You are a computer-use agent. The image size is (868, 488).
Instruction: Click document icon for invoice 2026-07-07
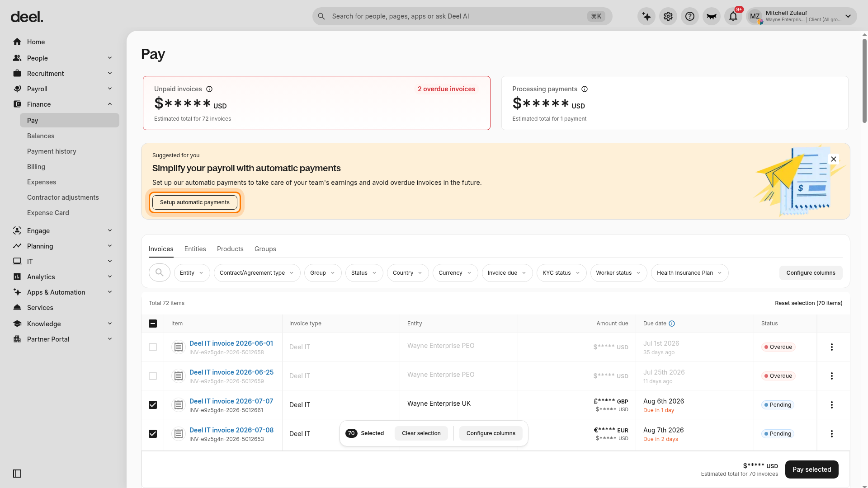coord(179,405)
